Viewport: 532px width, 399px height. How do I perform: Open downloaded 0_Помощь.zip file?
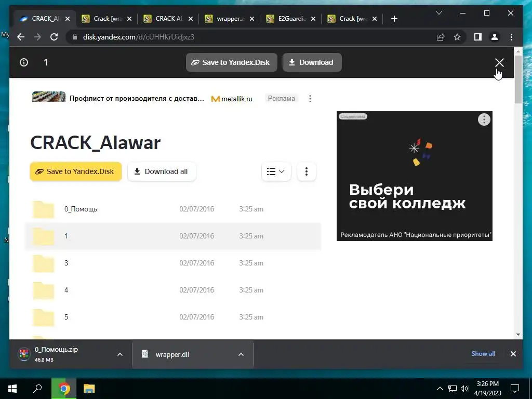tap(61, 354)
